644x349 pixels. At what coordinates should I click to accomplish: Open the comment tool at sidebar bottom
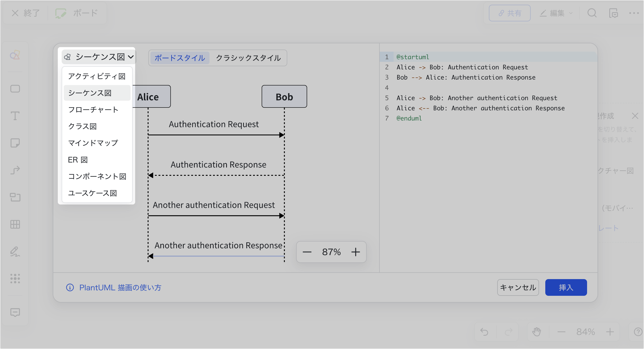pos(15,312)
